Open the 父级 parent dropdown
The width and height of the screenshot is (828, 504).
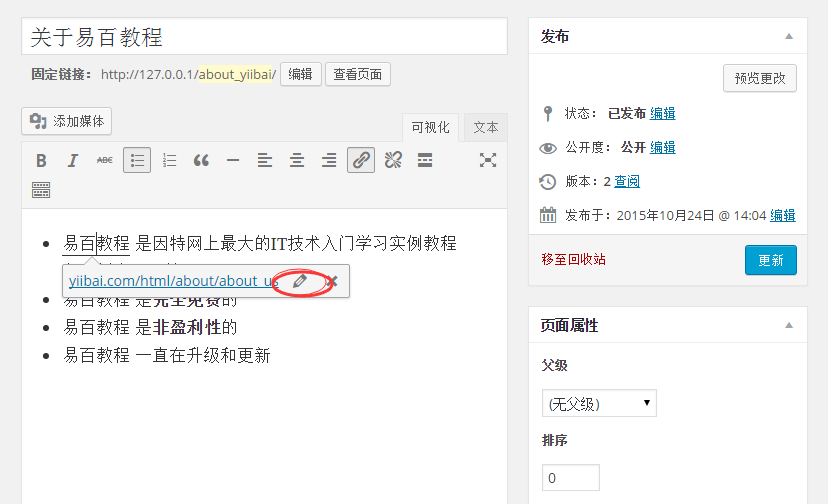click(x=599, y=403)
